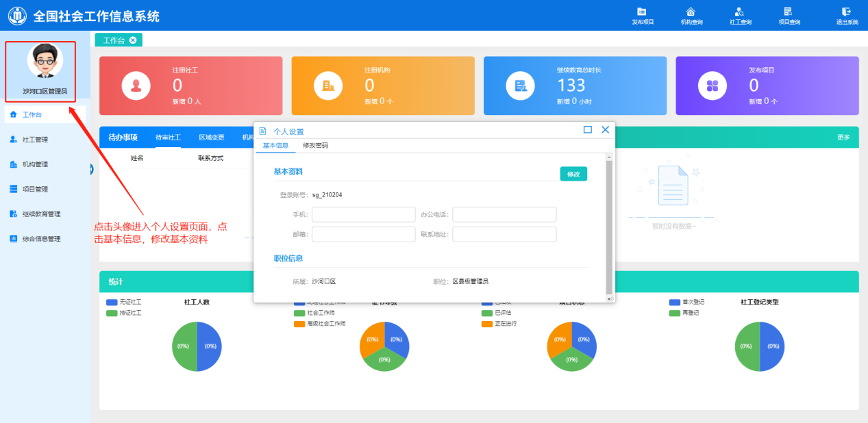Collapse the sidebar with the blue arrow handle
The width and height of the screenshot is (868, 423).
(x=91, y=169)
